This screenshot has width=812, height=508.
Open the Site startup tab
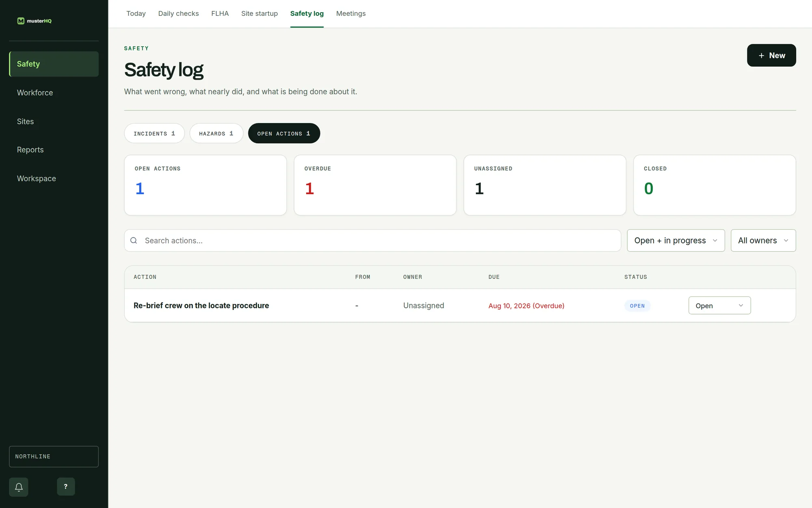pyautogui.click(x=259, y=13)
